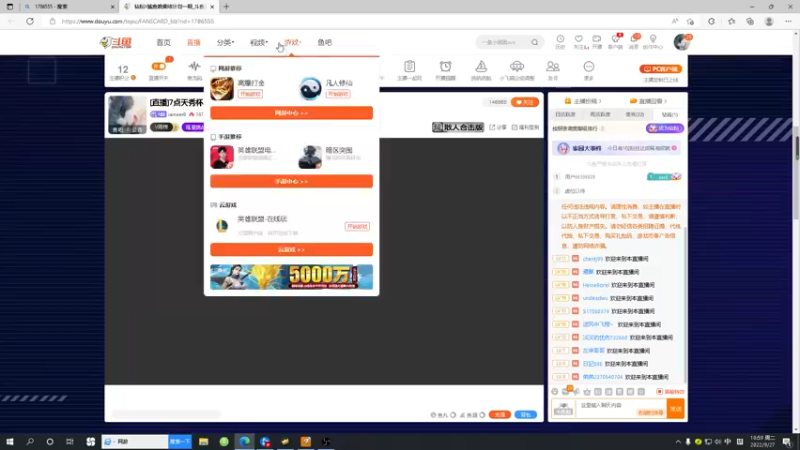Click 开始游戏 for 英雄联盟-在线玩
The image size is (800, 450).
(357, 226)
